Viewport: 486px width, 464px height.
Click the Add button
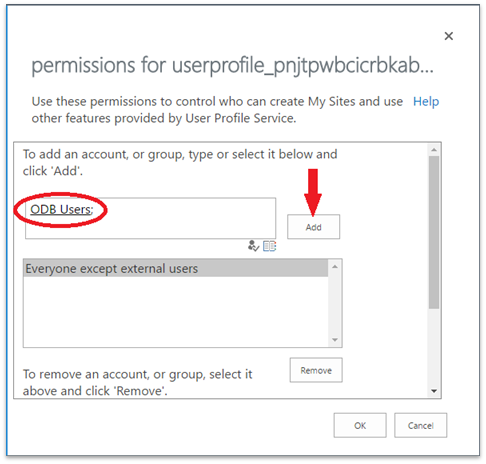313,227
